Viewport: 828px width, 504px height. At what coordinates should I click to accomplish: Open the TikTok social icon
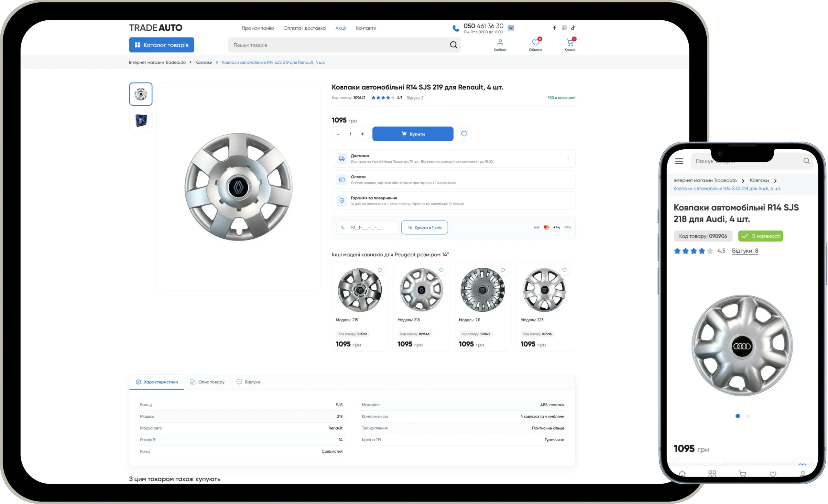tap(573, 28)
